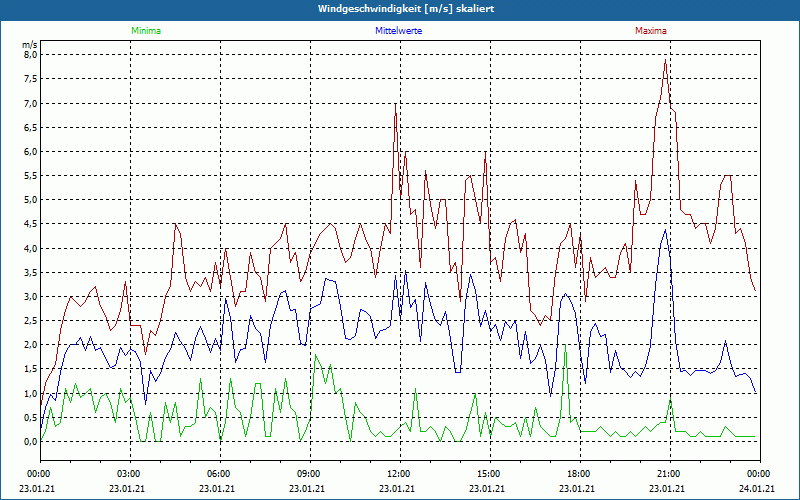The width and height of the screenshot is (800, 500).
Task: Select the blue Mittelwerte legend label
Action: tap(398, 31)
